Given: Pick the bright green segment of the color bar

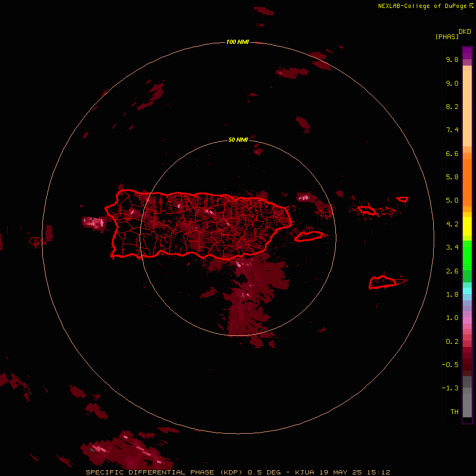Looking at the screenshot, I should coord(467,255).
